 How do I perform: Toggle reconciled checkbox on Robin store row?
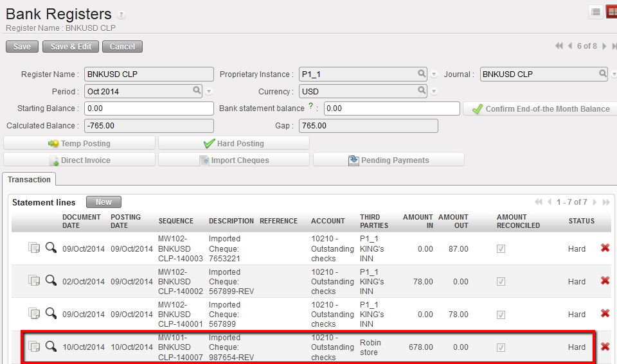point(501,347)
